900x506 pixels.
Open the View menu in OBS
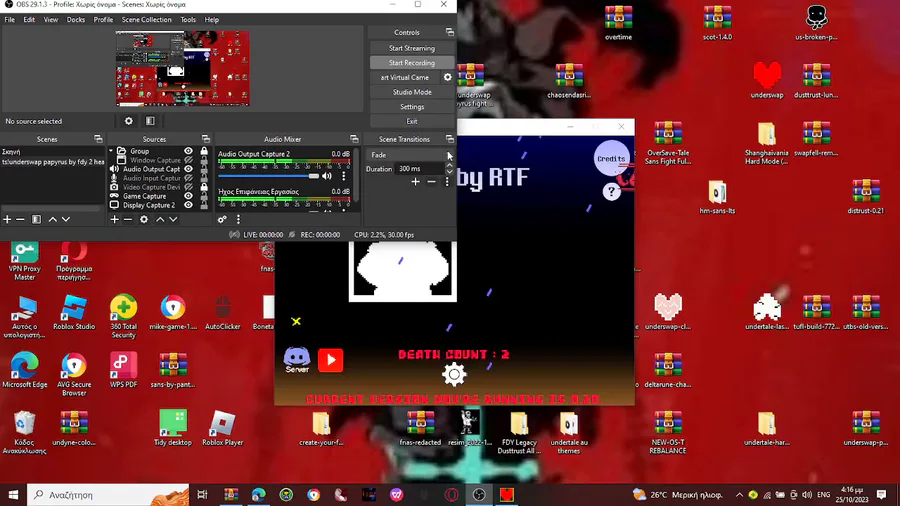[51, 20]
